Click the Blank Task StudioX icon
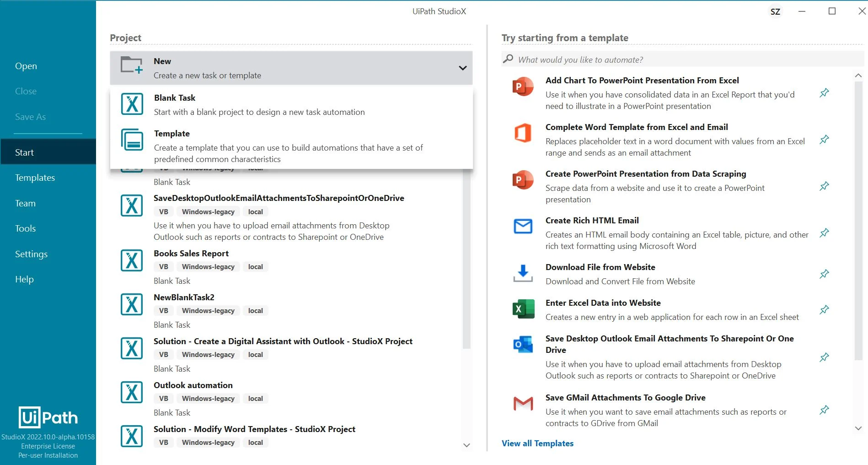This screenshot has height=465, width=868. (132, 104)
